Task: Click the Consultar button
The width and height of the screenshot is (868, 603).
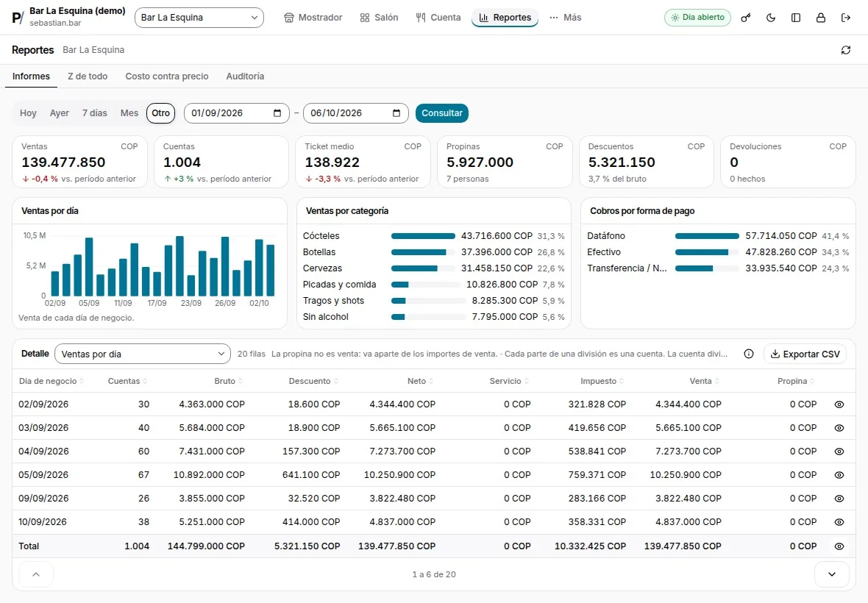Action: pyautogui.click(x=442, y=113)
